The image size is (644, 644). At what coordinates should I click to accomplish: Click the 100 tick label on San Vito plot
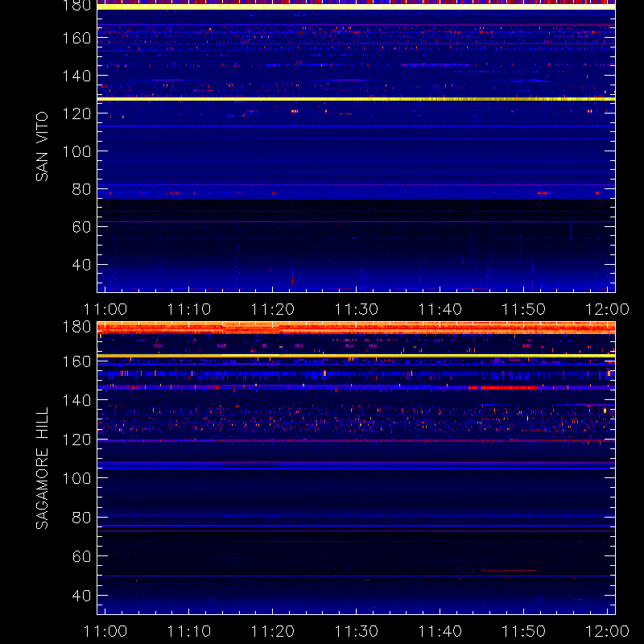click(x=76, y=151)
